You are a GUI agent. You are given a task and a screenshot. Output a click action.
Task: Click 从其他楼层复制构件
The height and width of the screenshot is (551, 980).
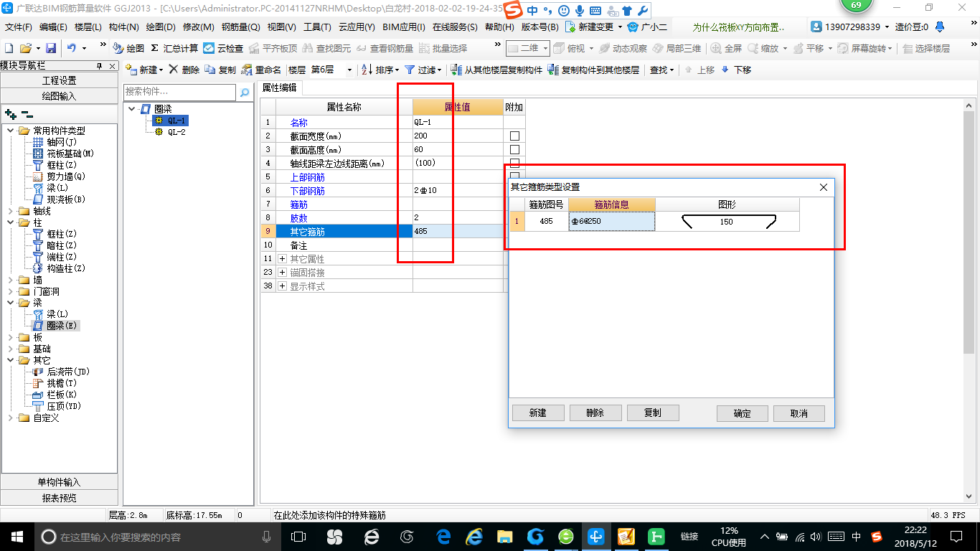496,70
